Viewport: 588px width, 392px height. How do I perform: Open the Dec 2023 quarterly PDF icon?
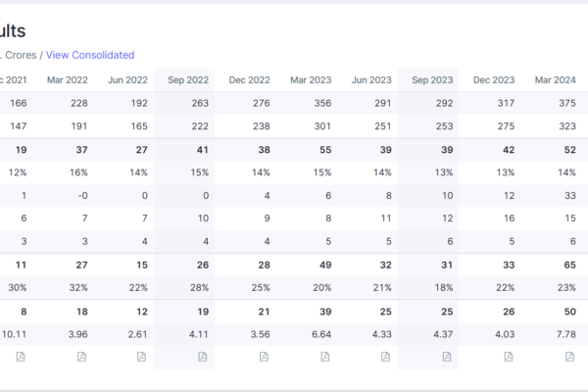coord(509,357)
